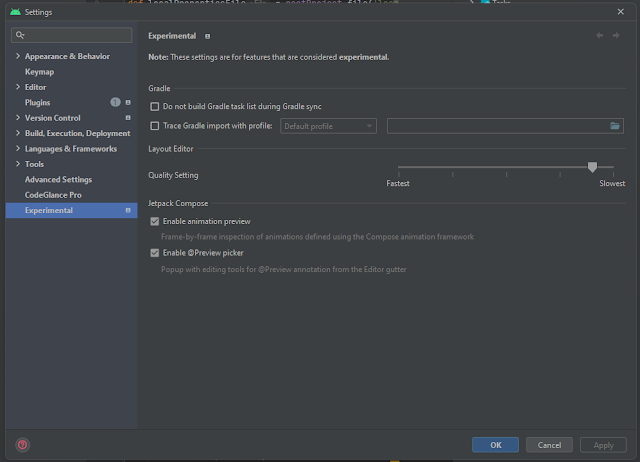Image resolution: width=640 pixels, height=462 pixels.
Task: Expand the Appearance & Behavior section
Action: click(x=16, y=57)
